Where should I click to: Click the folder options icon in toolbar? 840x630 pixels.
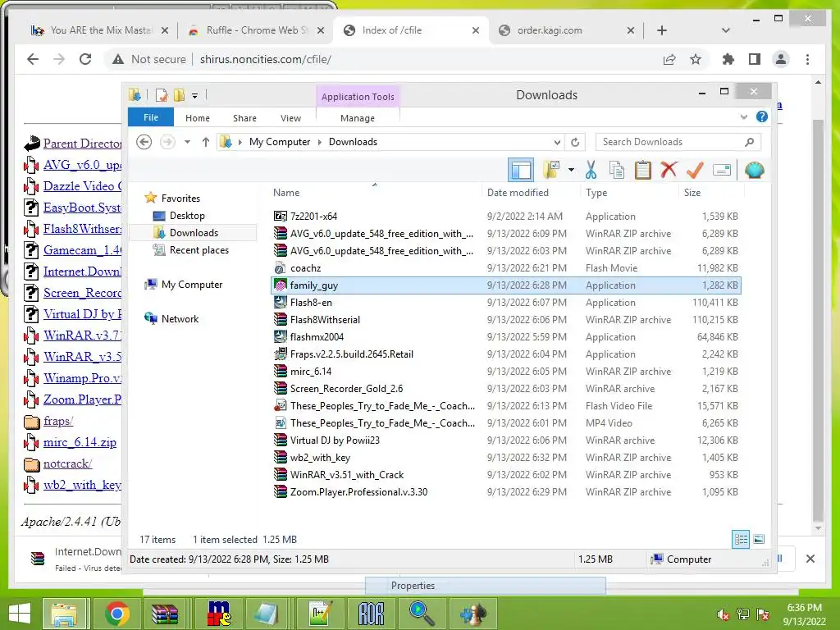[x=551, y=170]
